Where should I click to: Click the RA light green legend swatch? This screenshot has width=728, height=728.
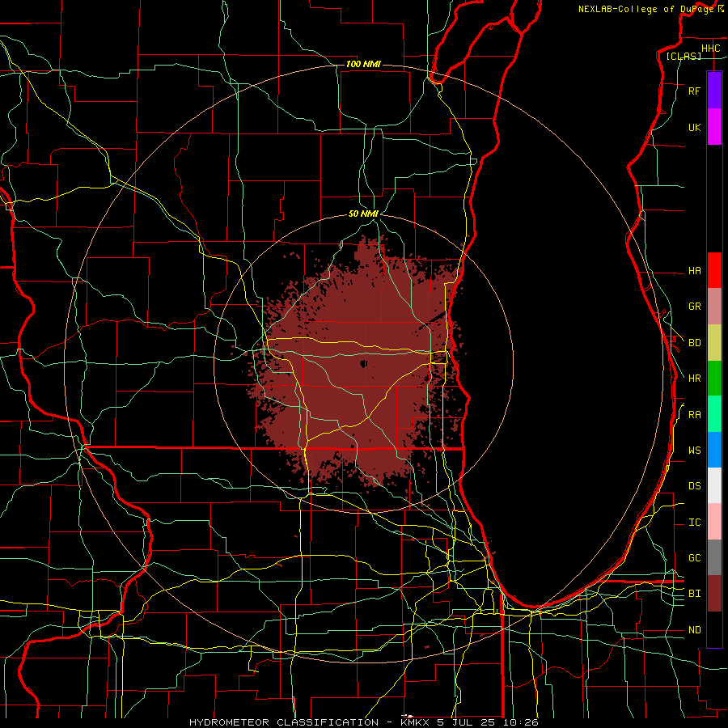coord(714,414)
